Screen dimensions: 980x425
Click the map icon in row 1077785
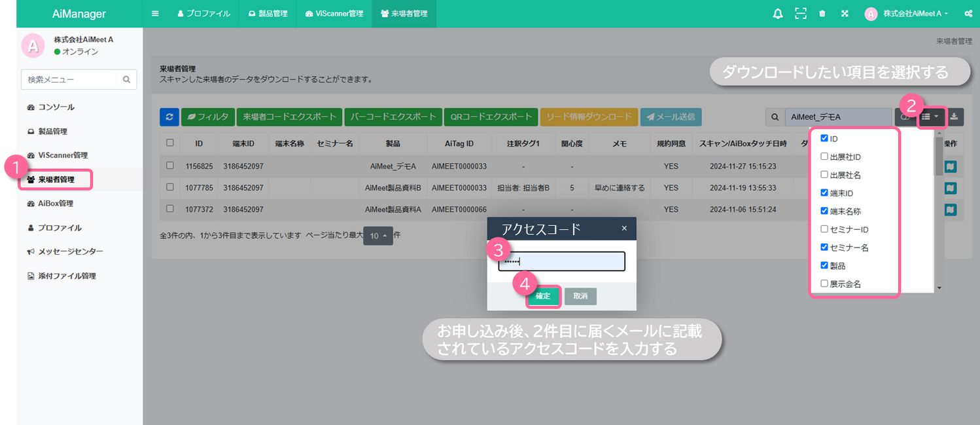click(x=951, y=188)
